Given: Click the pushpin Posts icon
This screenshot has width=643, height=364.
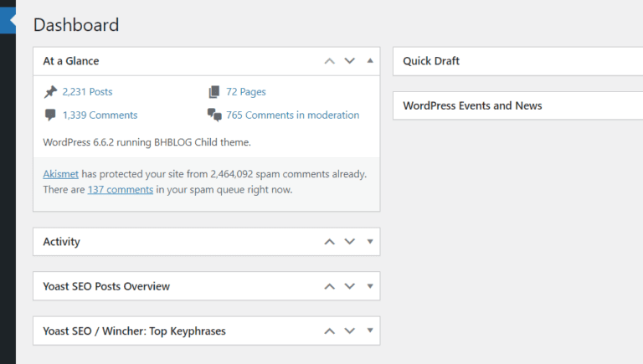Looking at the screenshot, I should [x=51, y=92].
